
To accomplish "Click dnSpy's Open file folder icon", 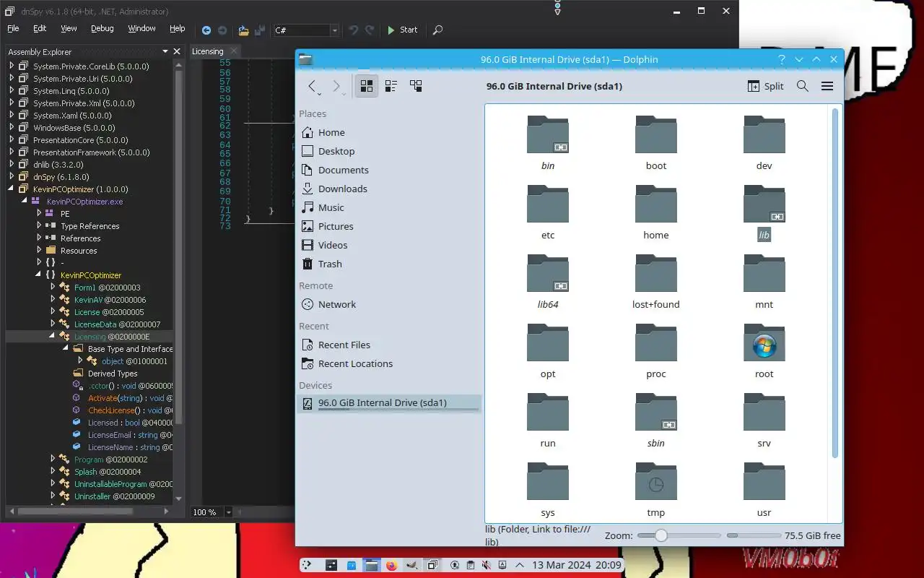I will point(243,30).
